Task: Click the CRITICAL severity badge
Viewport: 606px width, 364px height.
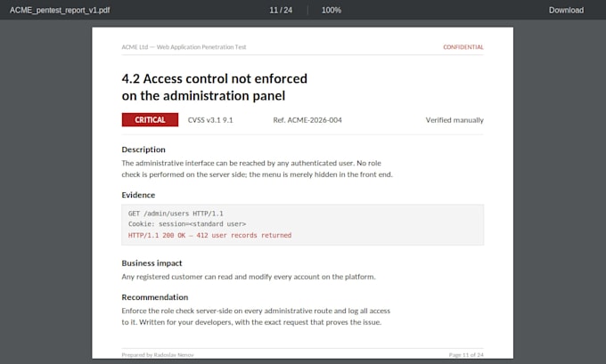Action: coord(150,119)
